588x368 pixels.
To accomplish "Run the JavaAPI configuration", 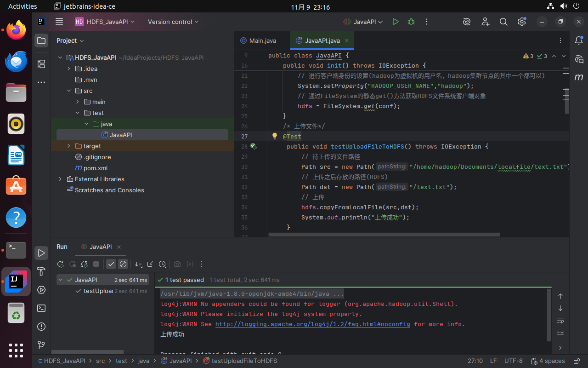I will coord(396,22).
